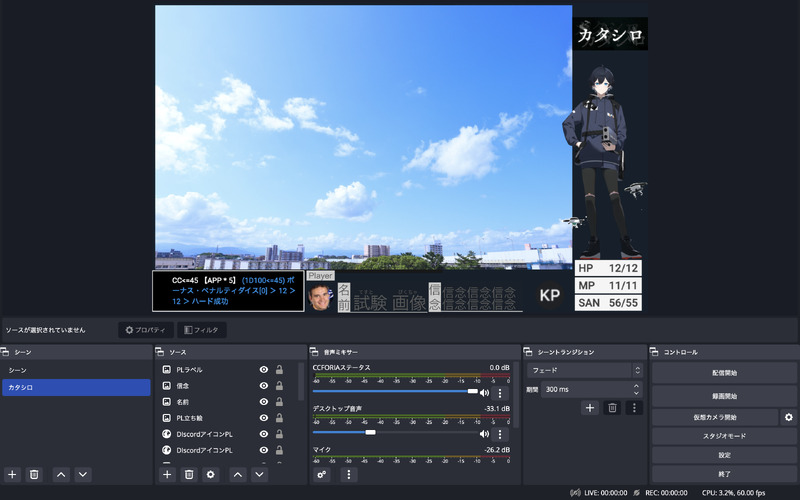Select the PLラベル source row
This screenshot has height=500, width=800.
[226, 369]
